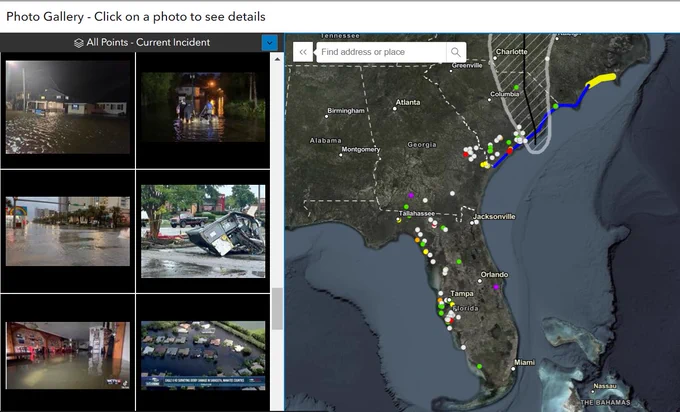This screenshot has width=680, height=412.
Task: Click the Tampa city label on map
Action: pyautogui.click(x=461, y=294)
